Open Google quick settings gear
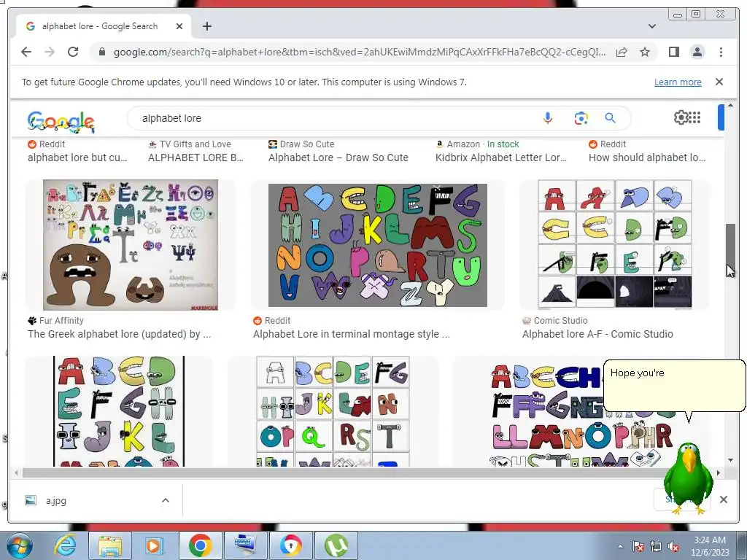Screen dimensions: 747x560 pos(681,117)
